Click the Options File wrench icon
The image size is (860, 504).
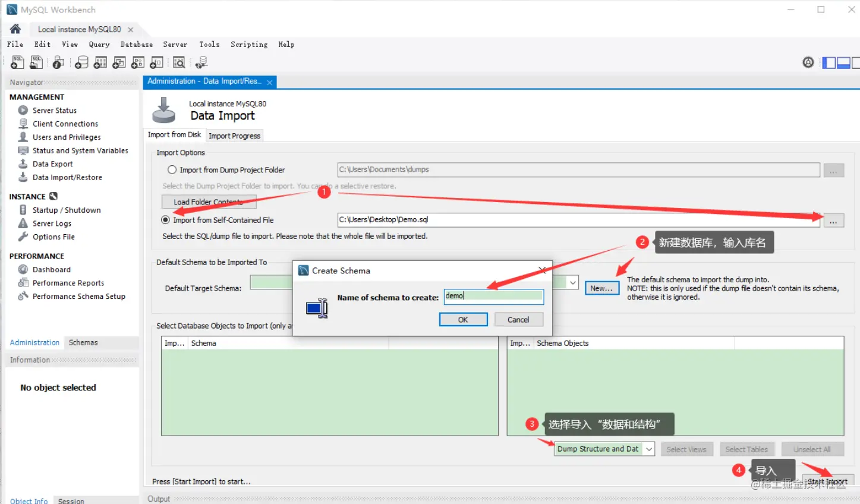[x=23, y=237]
